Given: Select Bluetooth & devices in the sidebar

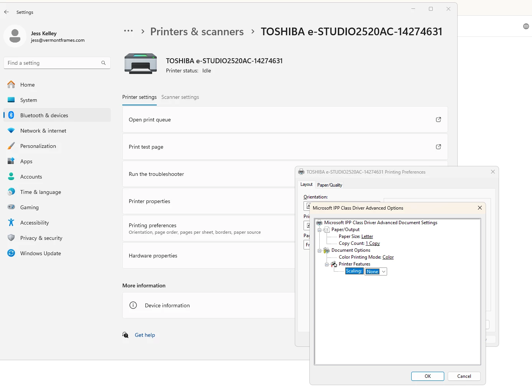Looking at the screenshot, I should click(57, 115).
